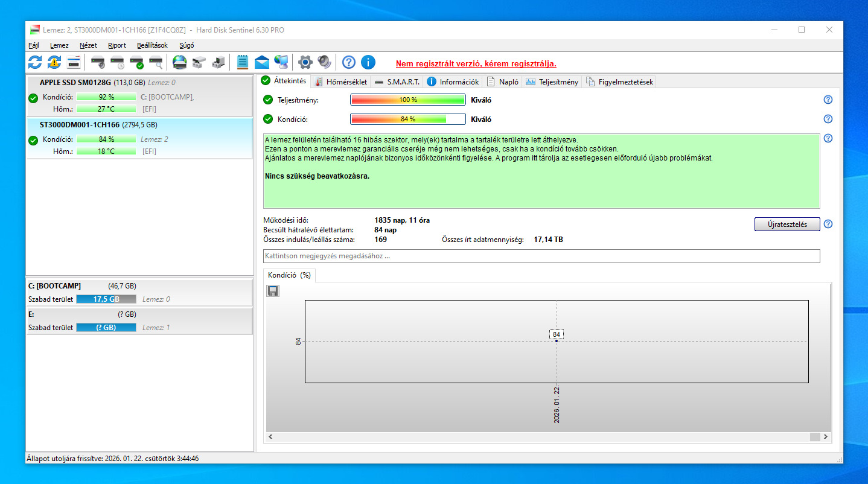Click the Újratesztelés button
The height and width of the screenshot is (484, 868).
pos(787,224)
